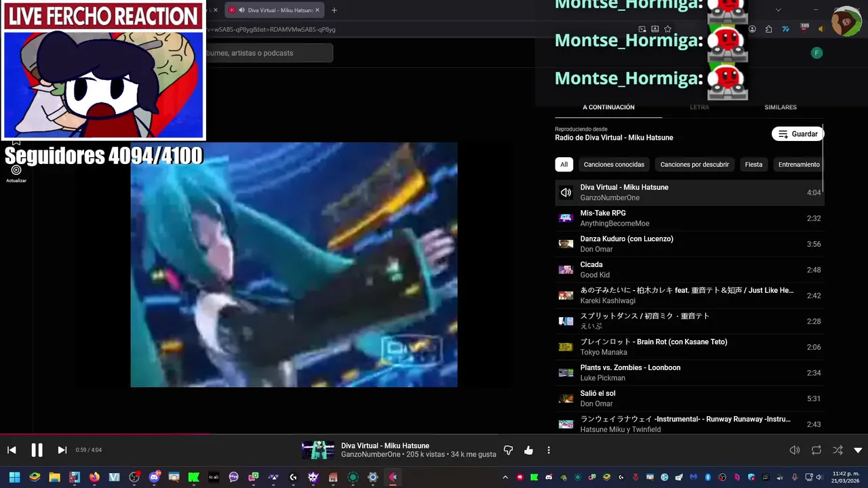Open a new browser tab with plus button

click(x=334, y=10)
